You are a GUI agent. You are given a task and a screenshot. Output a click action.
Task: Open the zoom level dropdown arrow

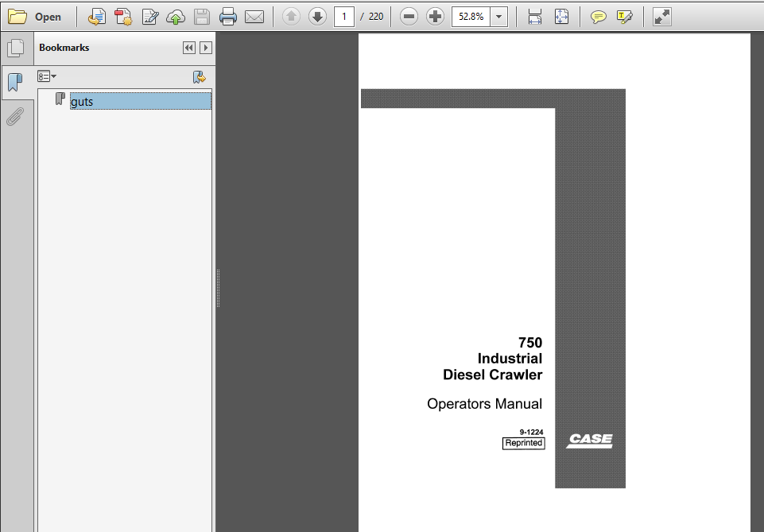[499, 17]
